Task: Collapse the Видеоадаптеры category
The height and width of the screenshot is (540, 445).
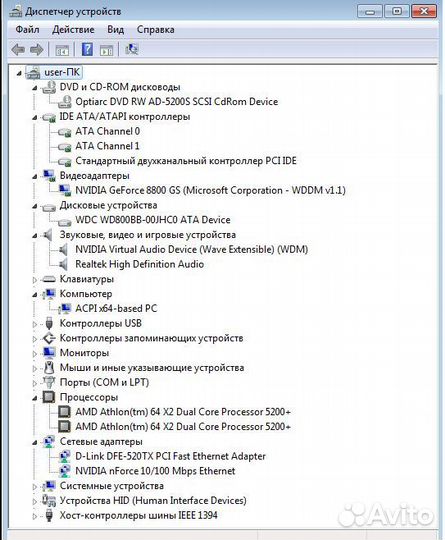Action: click(x=35, y=177)
